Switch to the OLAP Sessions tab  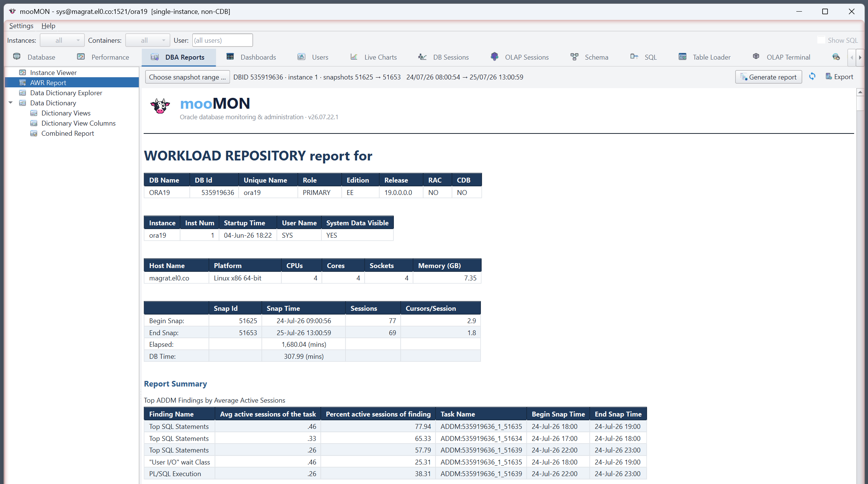(520, 57)
